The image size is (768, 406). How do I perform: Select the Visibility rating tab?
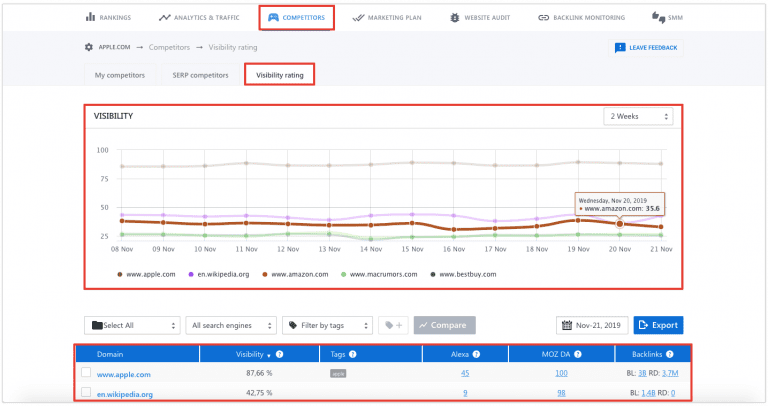click(280, 75)
